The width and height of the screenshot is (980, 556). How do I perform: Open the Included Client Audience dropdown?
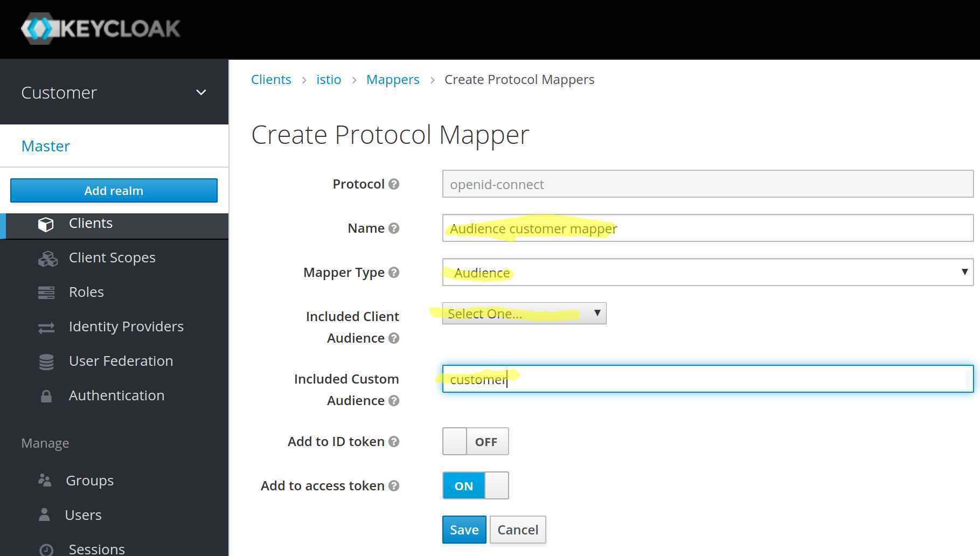[x=524, y=314]
